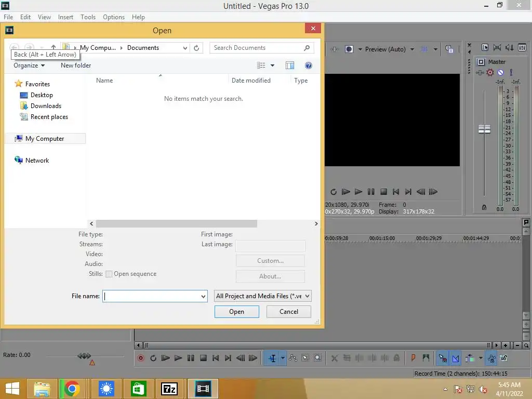This screenshot has width=532, height=399.
Task: Go to start in the preview transport
Action: pos(395,192)
